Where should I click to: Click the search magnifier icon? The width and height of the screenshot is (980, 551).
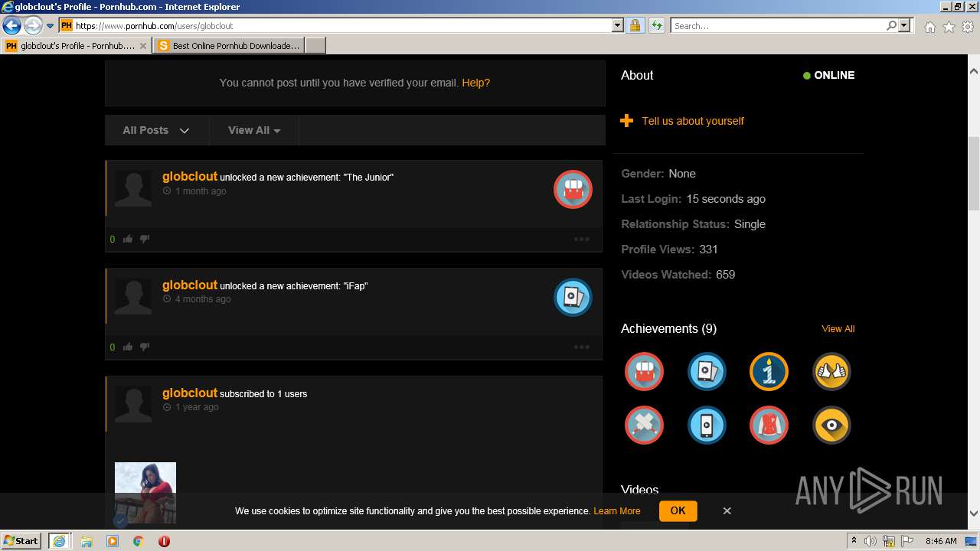(x=891, y=26)
